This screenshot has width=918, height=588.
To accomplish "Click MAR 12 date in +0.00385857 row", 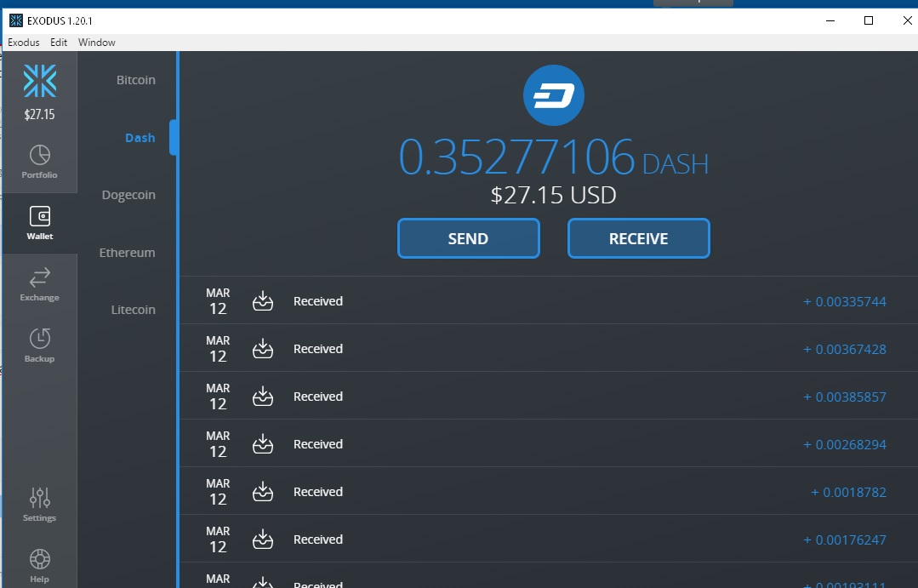I will [218, 397].
